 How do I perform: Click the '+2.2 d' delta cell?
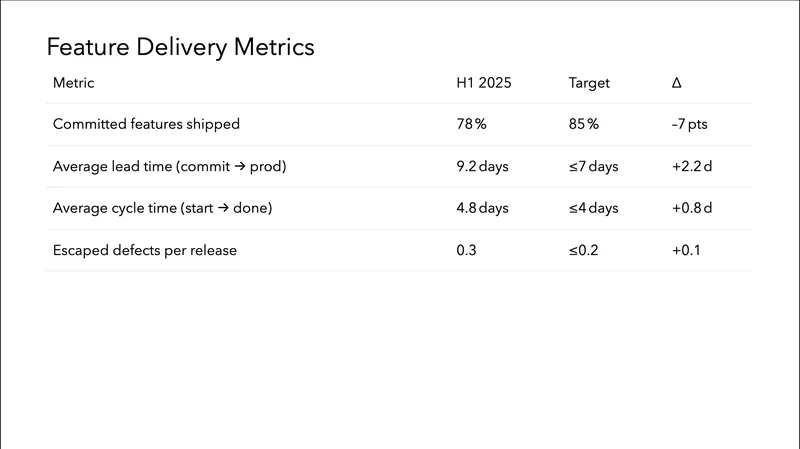point(692,167)
